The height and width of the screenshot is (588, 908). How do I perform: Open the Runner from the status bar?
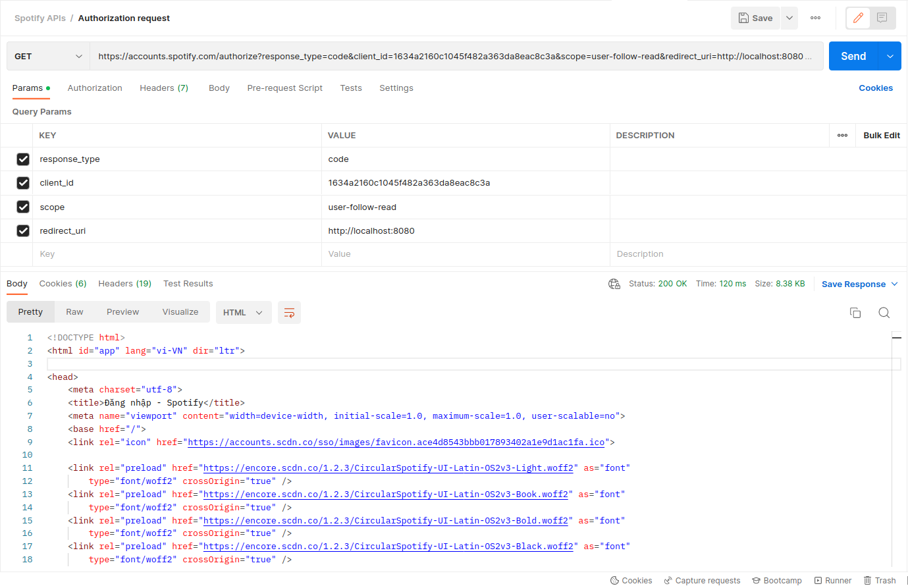832,580
